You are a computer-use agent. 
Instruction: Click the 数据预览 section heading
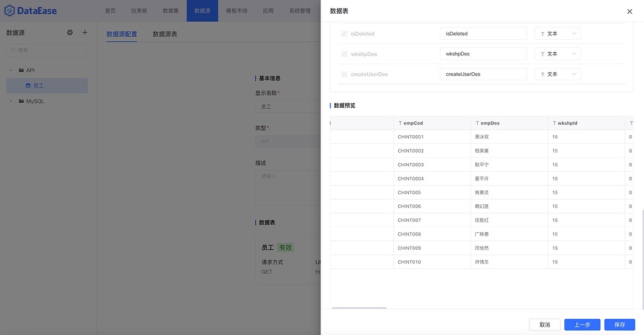pyautogui.click(x=344, y=106)
